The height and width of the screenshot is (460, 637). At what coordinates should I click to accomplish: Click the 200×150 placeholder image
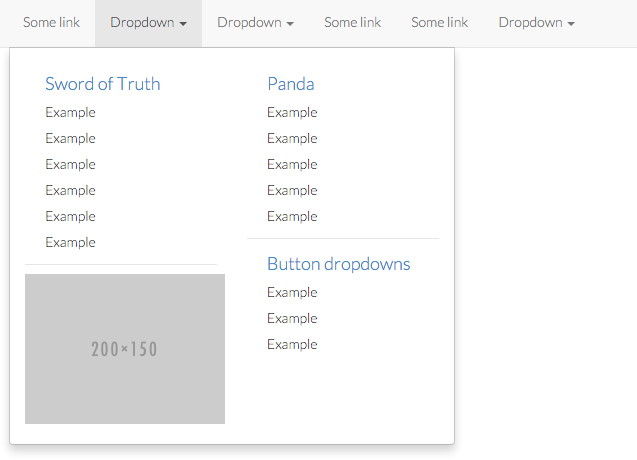[125, 349]
